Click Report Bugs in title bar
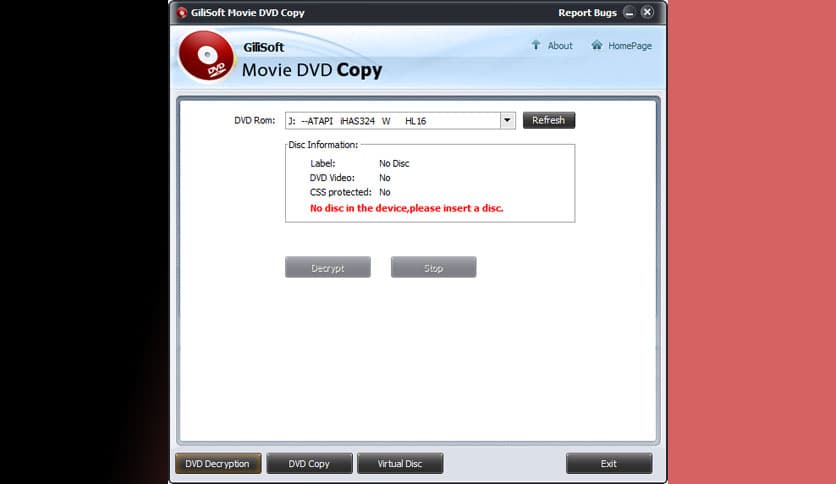Viewport: 836px width, 484px height. point(587,13)
